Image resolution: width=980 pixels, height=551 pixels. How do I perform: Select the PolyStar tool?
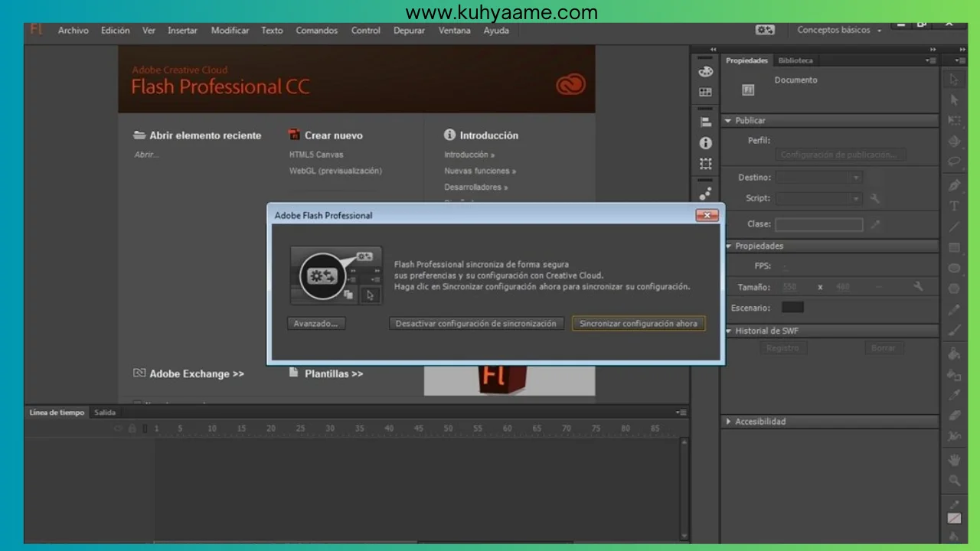tap(954, 289)
